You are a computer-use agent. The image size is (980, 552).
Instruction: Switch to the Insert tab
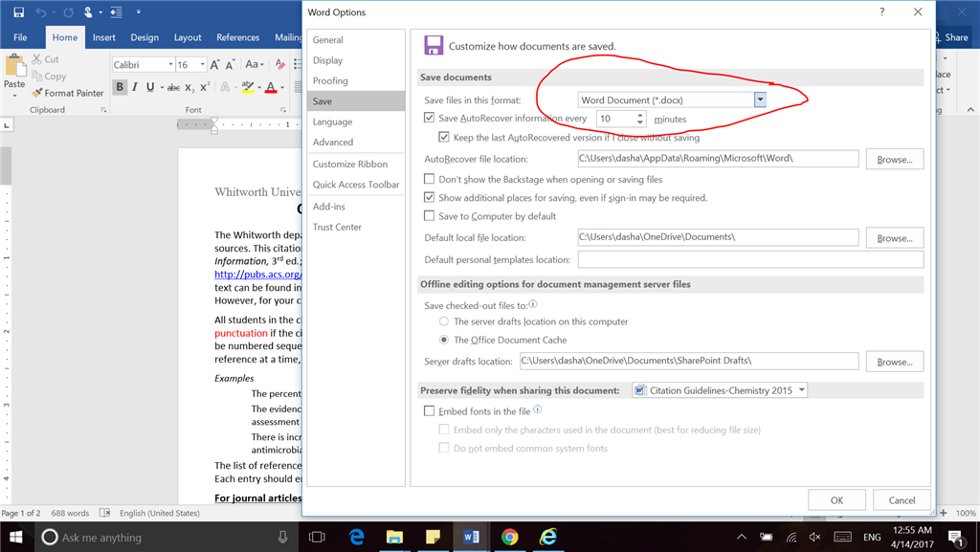(x=103, y=37)
